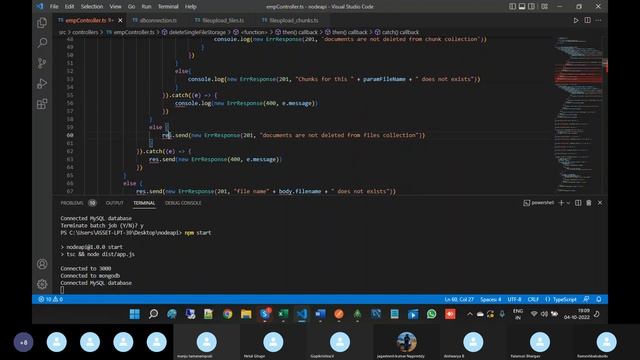Select the Terminal panel tab
This screenshot has width=640, height=360.
[x=144, y=203]
